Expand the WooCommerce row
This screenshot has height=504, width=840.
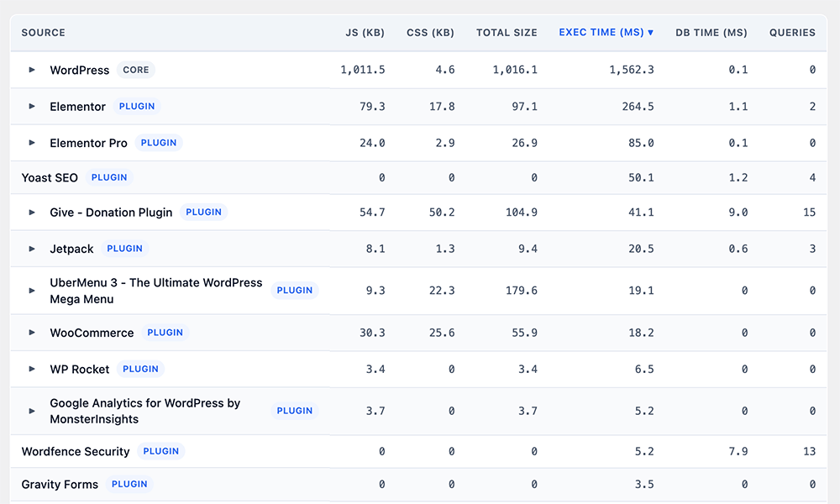tap(32, 332)
